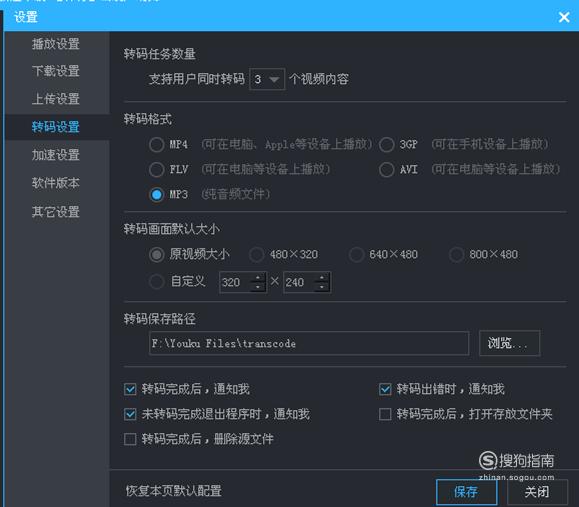Select the MP3 audio-only radio button
This screenshot has width=579, height=507.
tap(157, 195)
